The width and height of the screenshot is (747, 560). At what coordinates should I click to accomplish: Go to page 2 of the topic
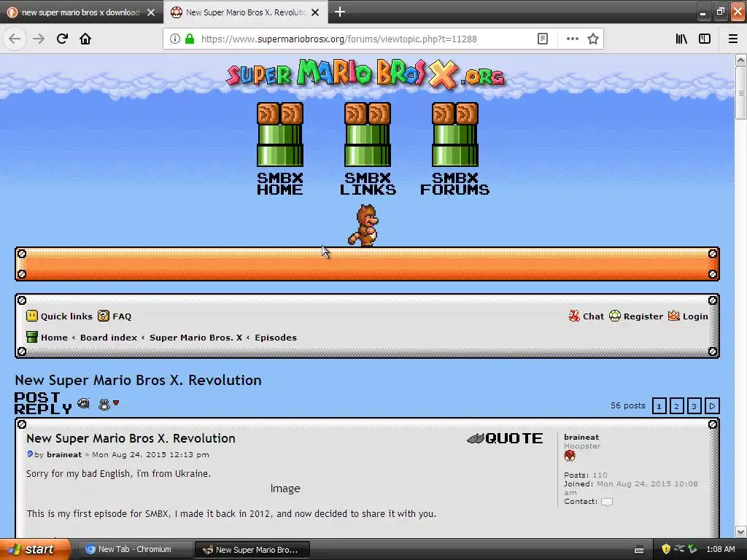click(x=676, y=405)
